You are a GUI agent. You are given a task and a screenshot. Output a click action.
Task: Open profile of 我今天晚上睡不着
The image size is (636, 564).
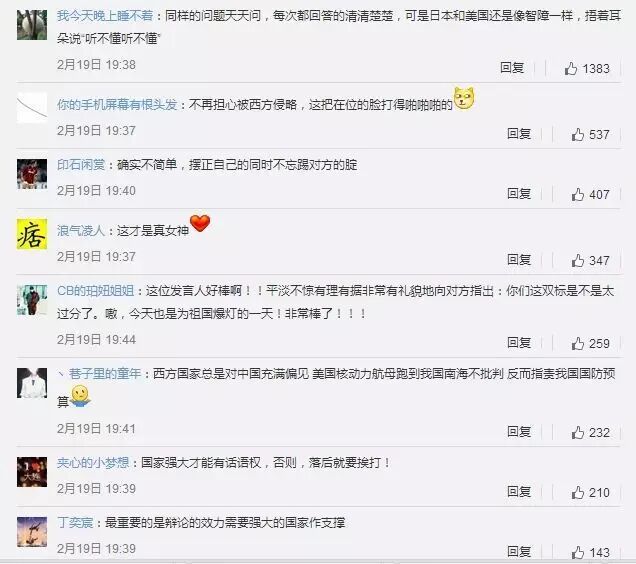tap(105, 16)
